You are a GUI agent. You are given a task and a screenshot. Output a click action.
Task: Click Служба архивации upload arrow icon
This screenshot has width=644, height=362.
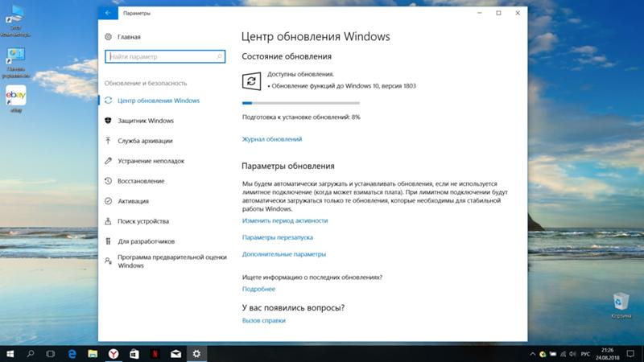click(108, 141)
